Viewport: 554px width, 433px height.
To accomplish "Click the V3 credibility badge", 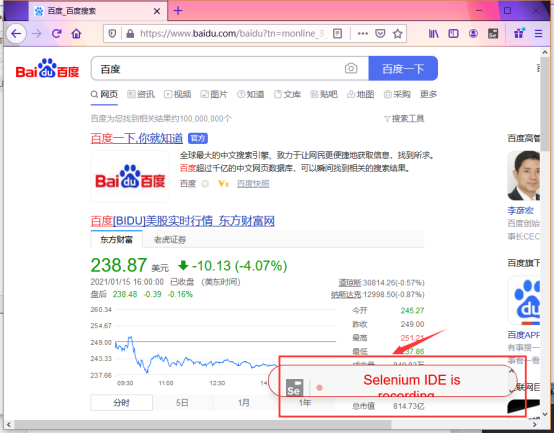I will click(x=223, y=184).
